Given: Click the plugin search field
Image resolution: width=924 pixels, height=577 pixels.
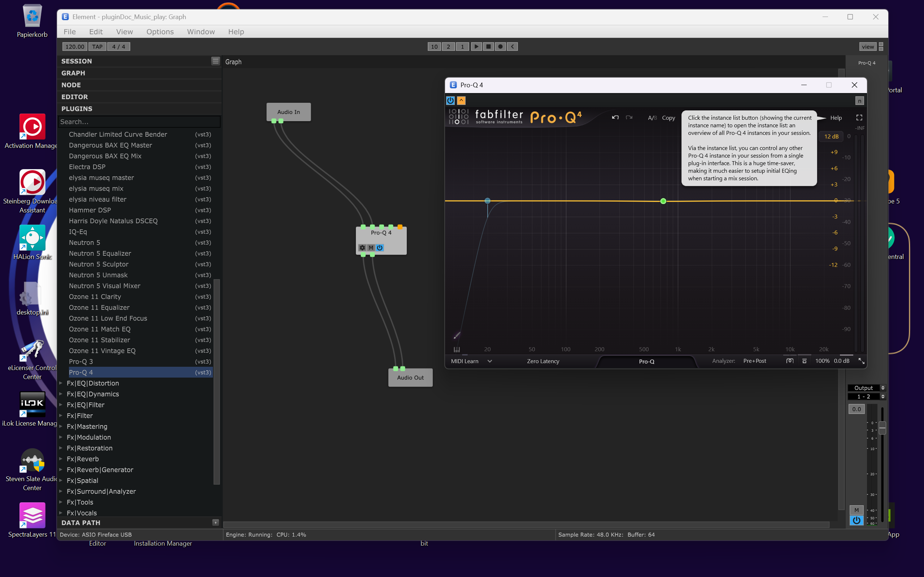Looking at the screenshot, I should click(x=139, y=122).
